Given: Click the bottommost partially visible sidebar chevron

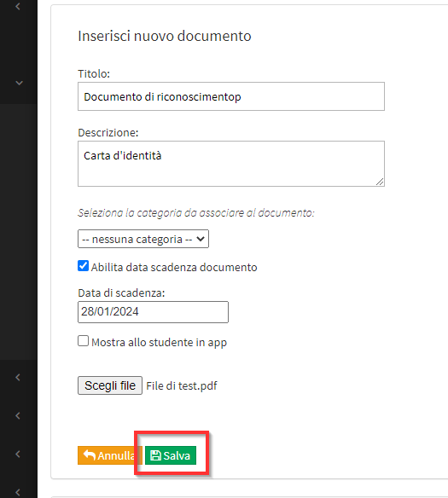Looking at the screenshot, I should click(18, 492).
